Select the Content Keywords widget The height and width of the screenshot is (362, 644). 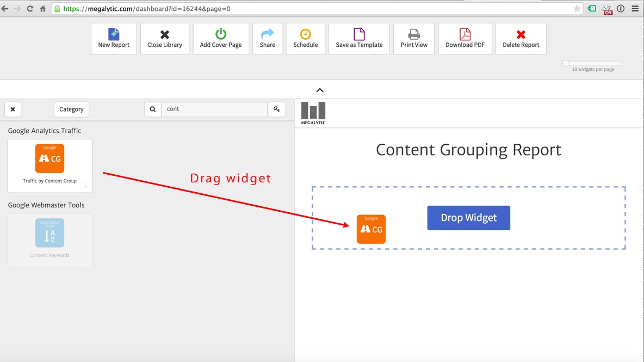[49, 240]
